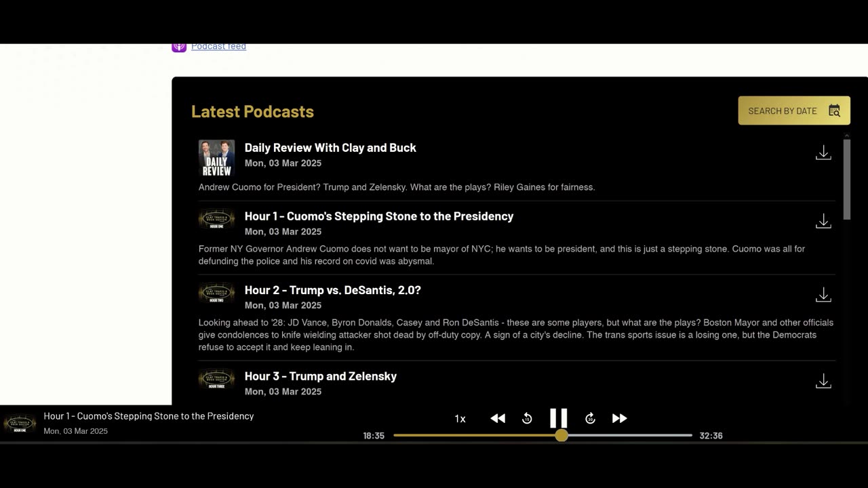
Task: Download Hour 1 Cuomo's Stepping Stone episode
Action: [x=823, y=221]
